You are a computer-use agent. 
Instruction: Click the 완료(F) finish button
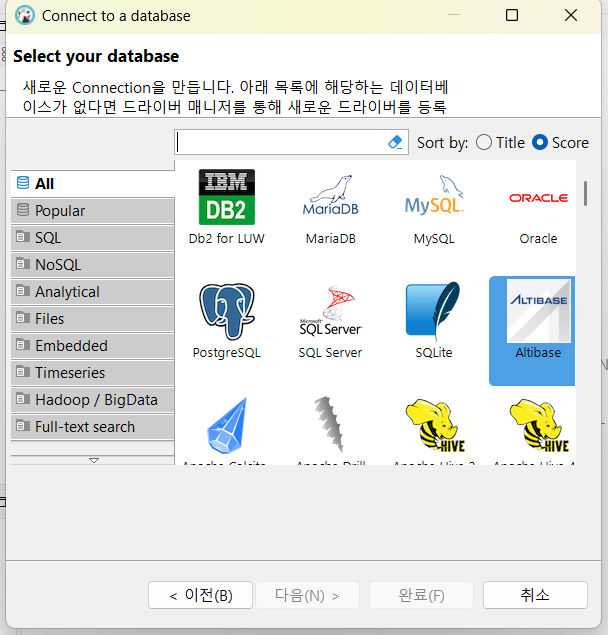coord(421,595)
